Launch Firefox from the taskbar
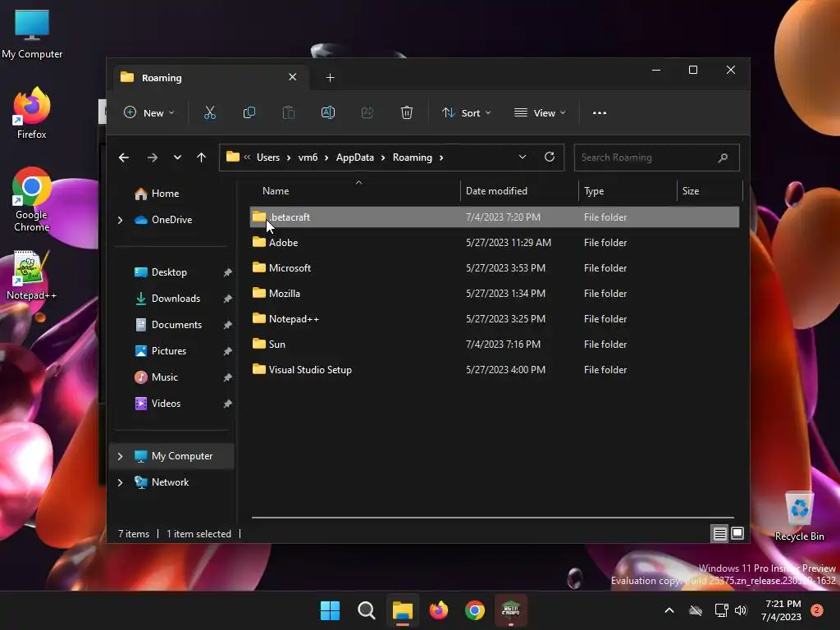The image size is (840, 630). click(439, 610)
